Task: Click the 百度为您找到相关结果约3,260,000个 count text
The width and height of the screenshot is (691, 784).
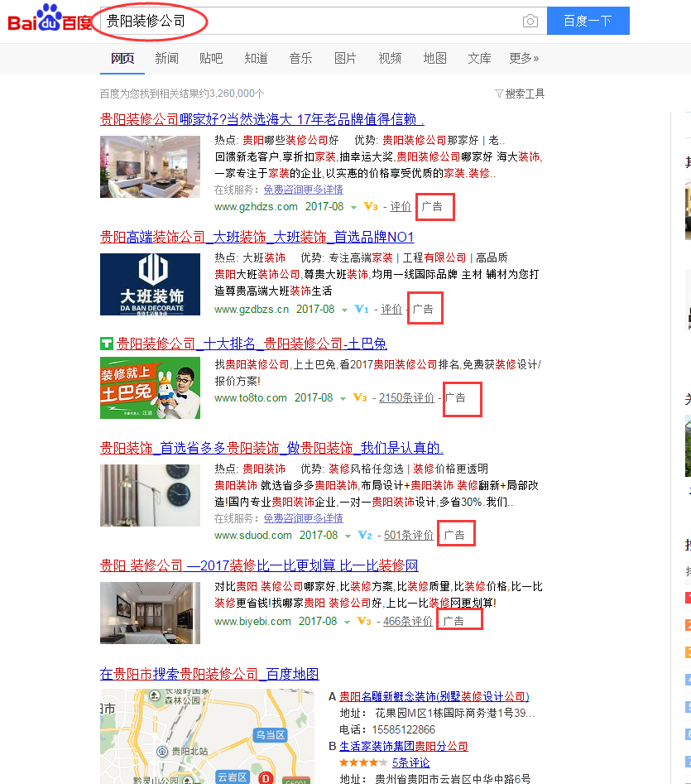Action: point(182,94)
